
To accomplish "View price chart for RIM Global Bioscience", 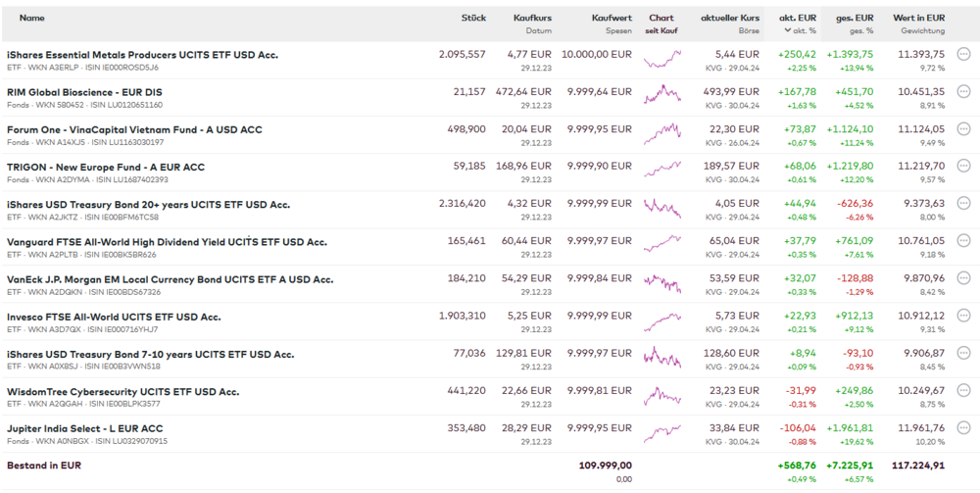I will coord(661,92).
